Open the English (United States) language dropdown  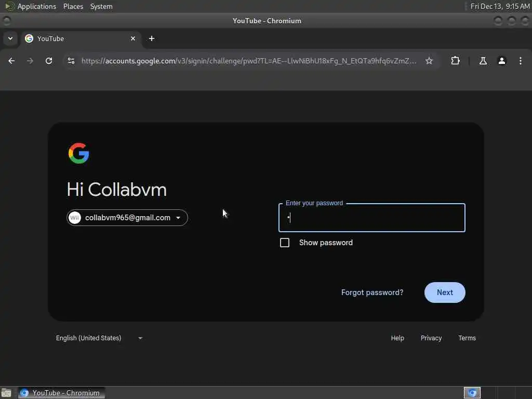point(99,338)
